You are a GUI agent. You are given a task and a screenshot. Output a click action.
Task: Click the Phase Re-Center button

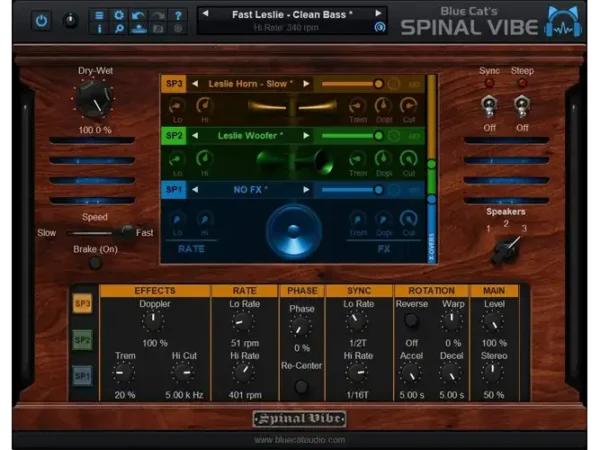pos(302,387)
